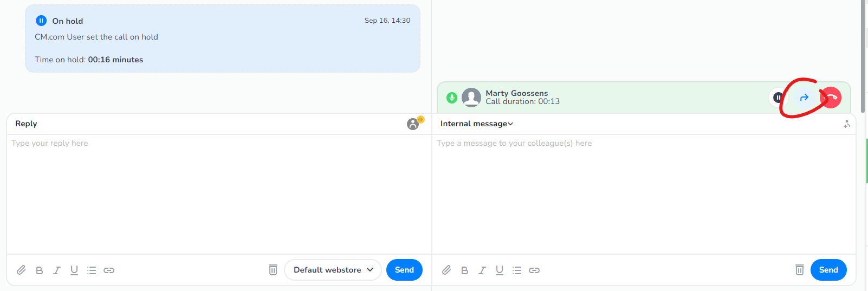Apply italic in the Reply editor
Screen dimensions: 868x291
click(56, 270)
